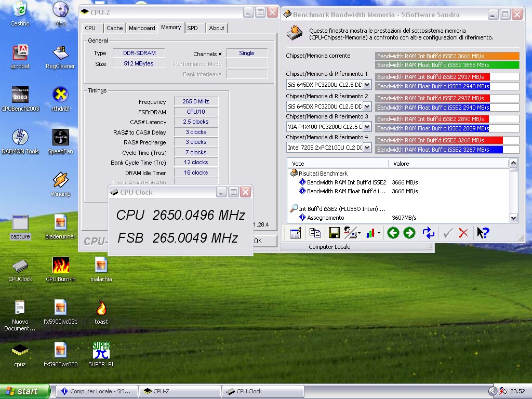Select Risultati Benchmark tree row
The image size is (532, 399).
pyautogui.click(x=323, y=174)
